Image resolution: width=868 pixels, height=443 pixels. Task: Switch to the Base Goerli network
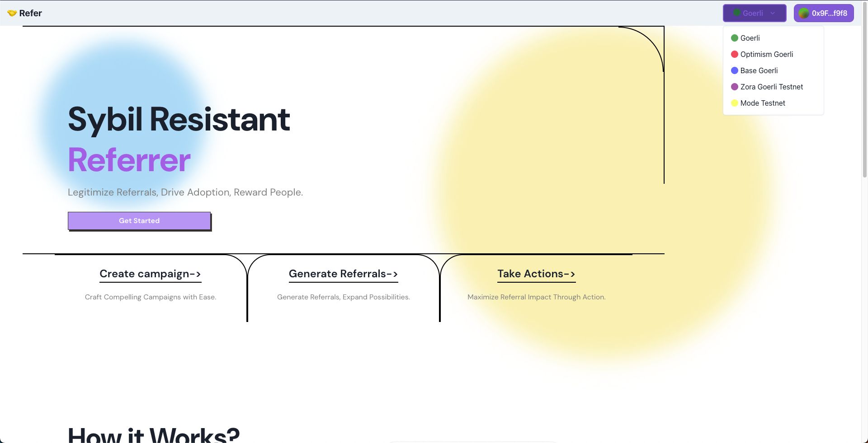(773, 70)
